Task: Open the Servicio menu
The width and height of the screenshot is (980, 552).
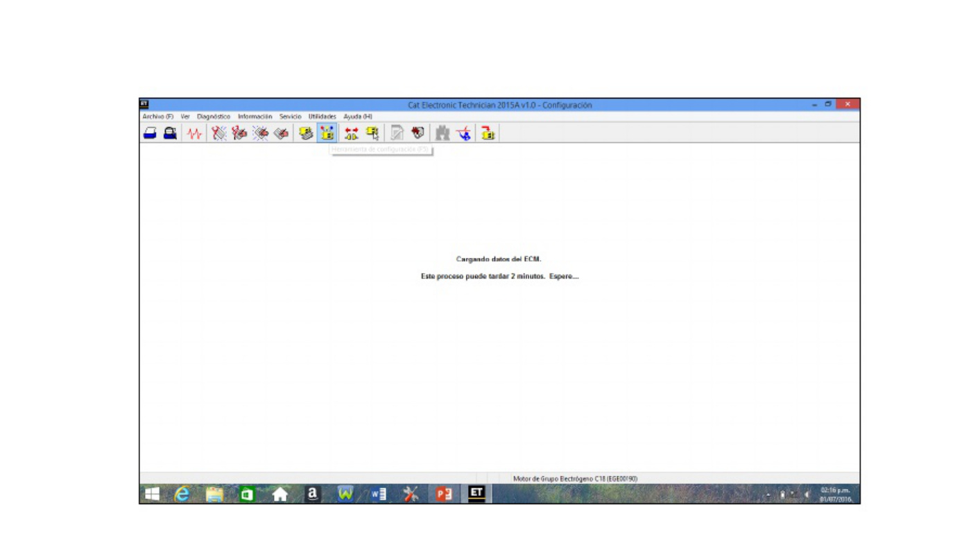Action: [291, 117]
